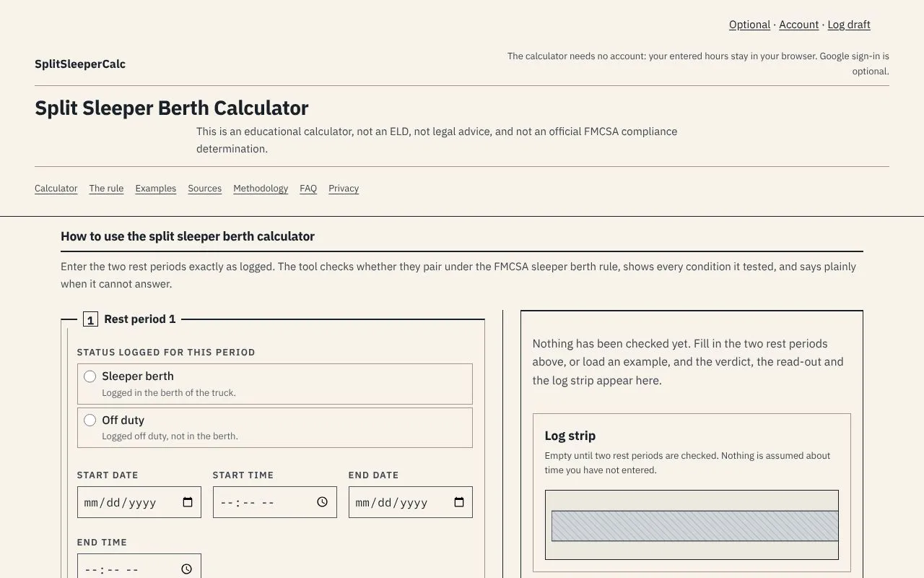Screen dimensions: 924x578
Task: Click the 'Empty until two rest periods are checked' note
Action: click(687, 463)
